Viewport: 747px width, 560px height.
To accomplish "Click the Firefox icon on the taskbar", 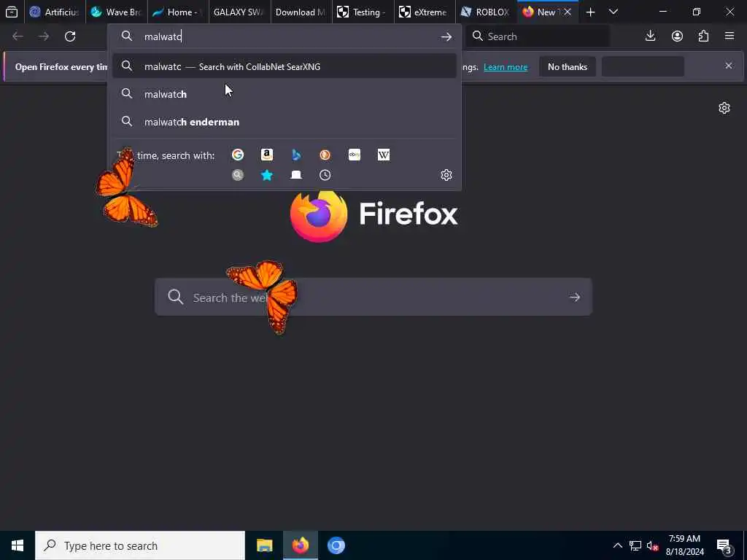I will point(300,545).
